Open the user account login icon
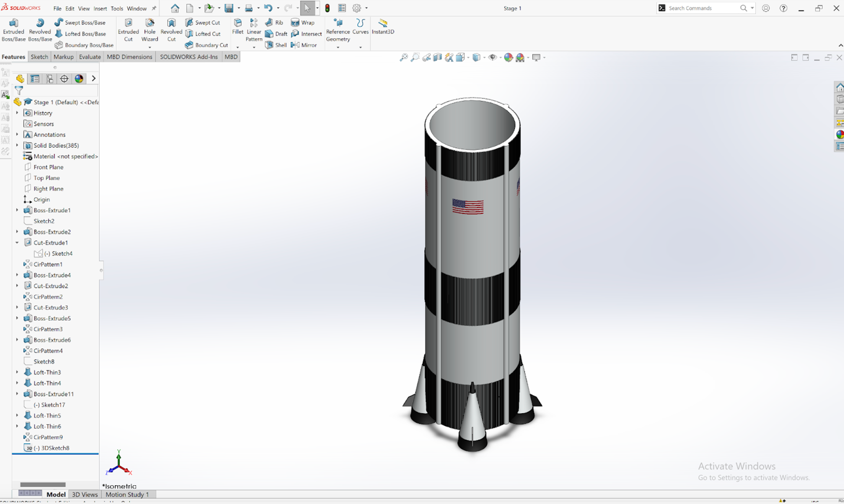844x504 pixels. [766, 8]
